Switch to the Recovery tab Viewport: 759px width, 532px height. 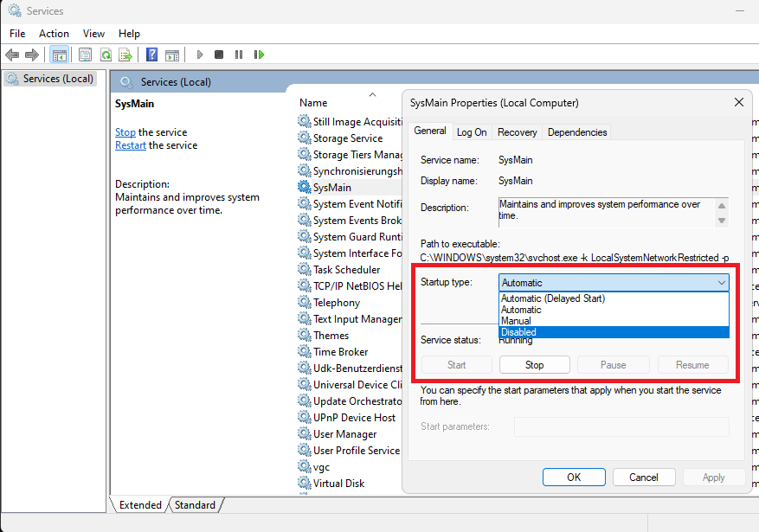point(517,131)
